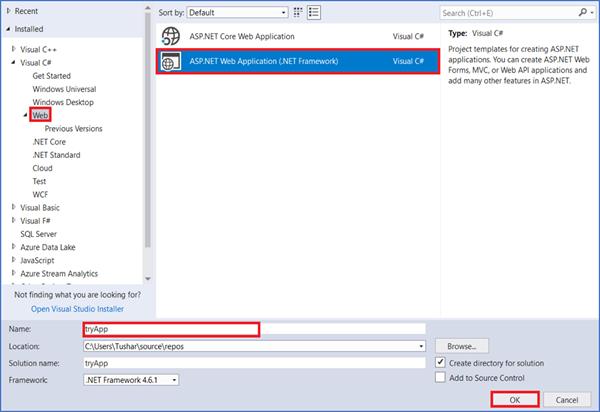Viewport: 600px width, 412px height.
Task: Click the tree scrollbar up arrow
Action: pos(148,8)
